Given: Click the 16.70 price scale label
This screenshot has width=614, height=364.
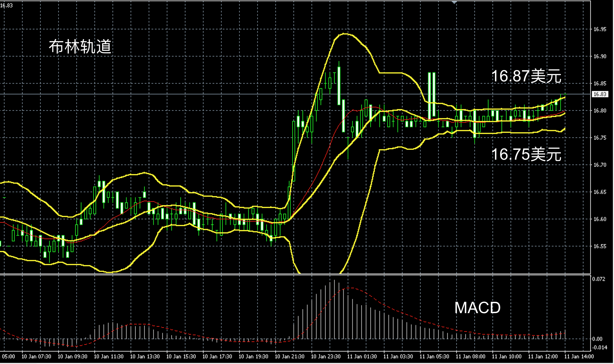Looking at the screenshot, I should (600, 165).
